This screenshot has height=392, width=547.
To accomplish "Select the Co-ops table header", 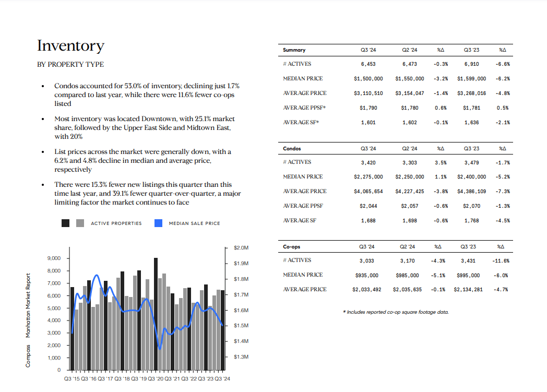I will pos(292,246).
